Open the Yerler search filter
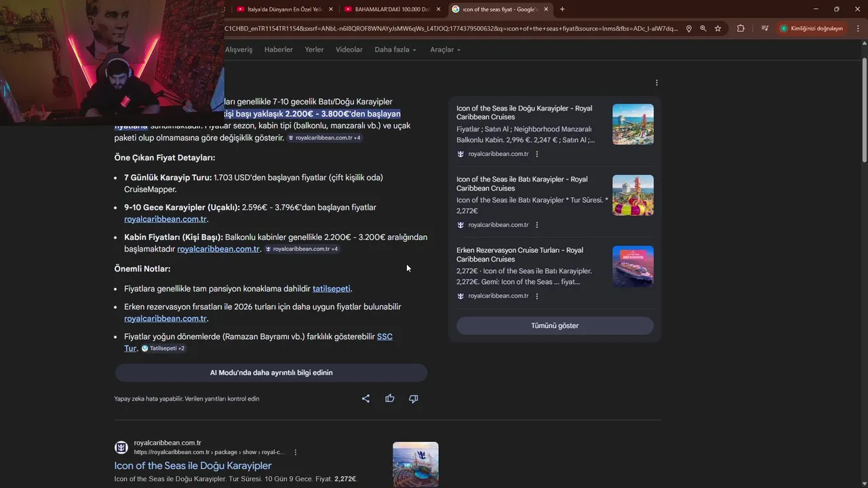 [x=314, y=49]
